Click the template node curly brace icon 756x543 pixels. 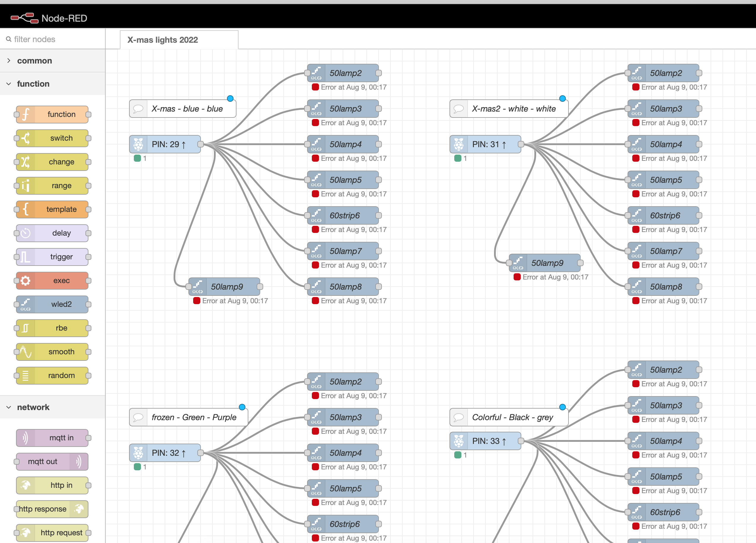[x=26, y=209]
